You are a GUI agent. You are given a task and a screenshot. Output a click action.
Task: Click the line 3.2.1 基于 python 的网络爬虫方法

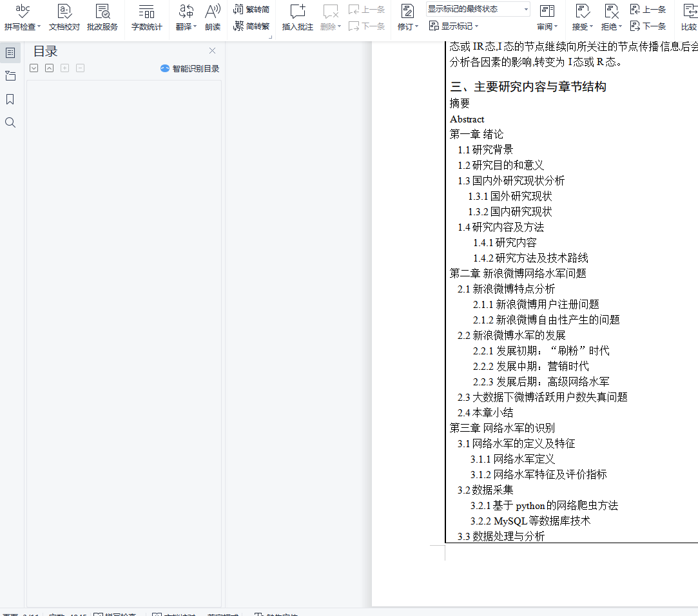pos(544,506)
